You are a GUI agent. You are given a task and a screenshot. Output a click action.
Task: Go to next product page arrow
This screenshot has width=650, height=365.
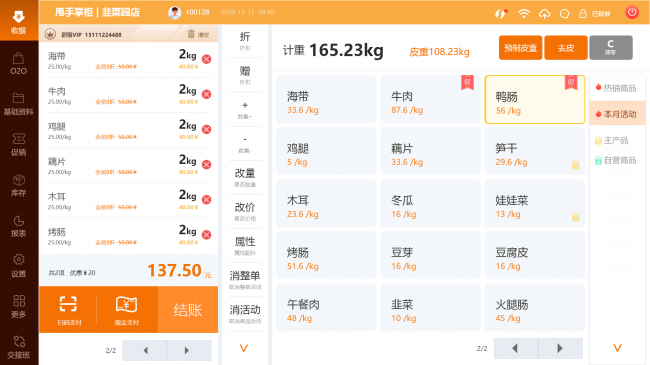click(560, 348)
